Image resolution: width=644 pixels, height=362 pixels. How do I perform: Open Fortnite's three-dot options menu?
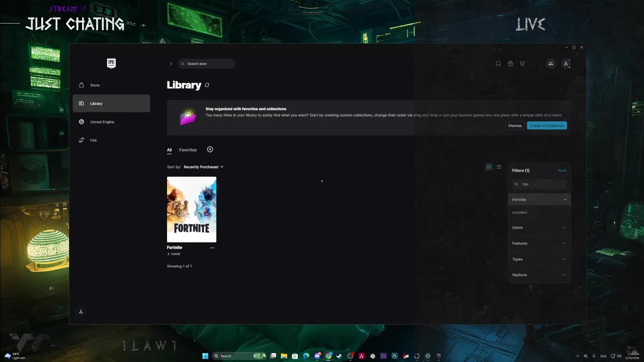(212, 248)
